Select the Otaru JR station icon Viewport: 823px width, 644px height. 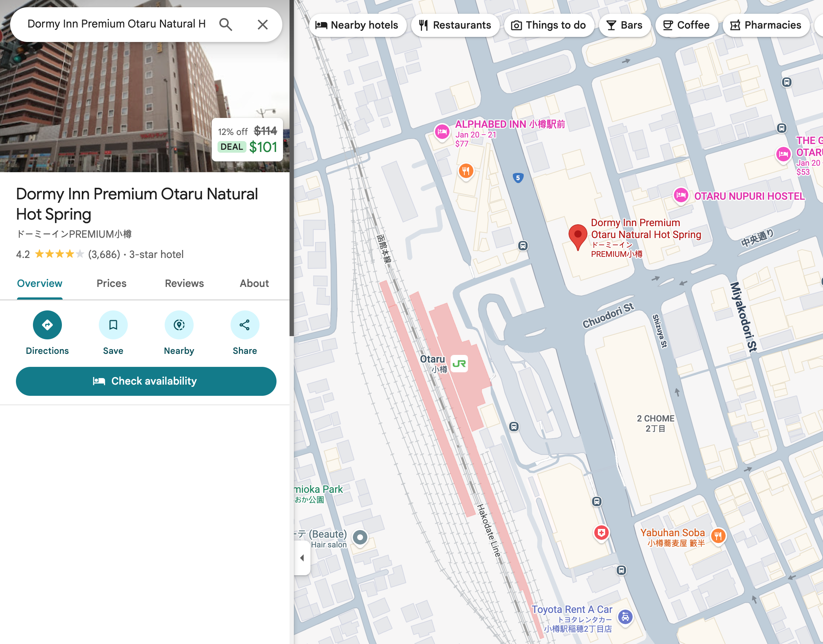(459, 364)
